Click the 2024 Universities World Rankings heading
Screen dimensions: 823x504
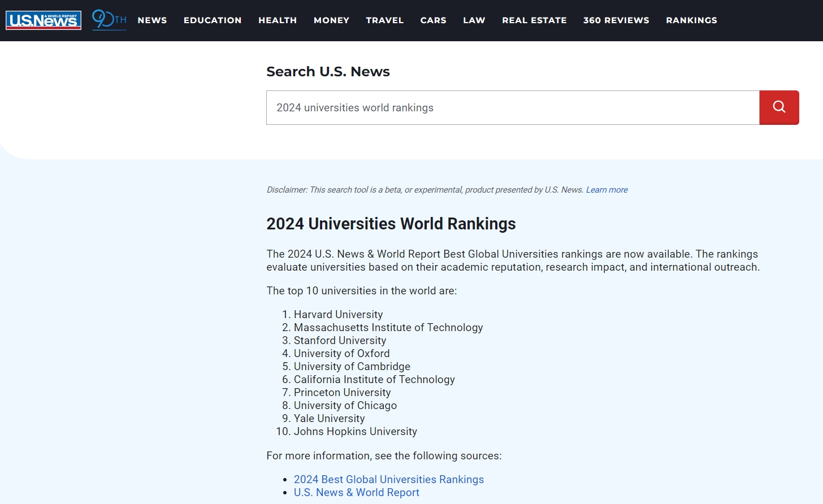click(x=391, y=224)
